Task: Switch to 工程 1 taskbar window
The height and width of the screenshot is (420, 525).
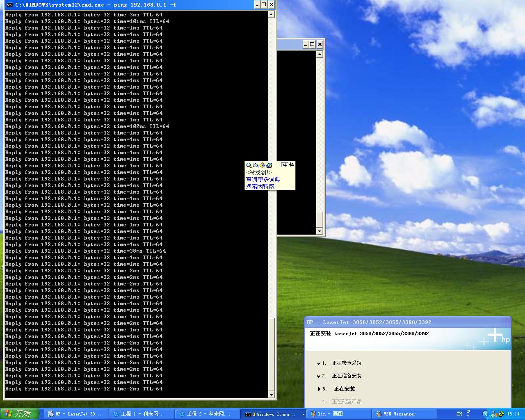Action: point(142,414)
